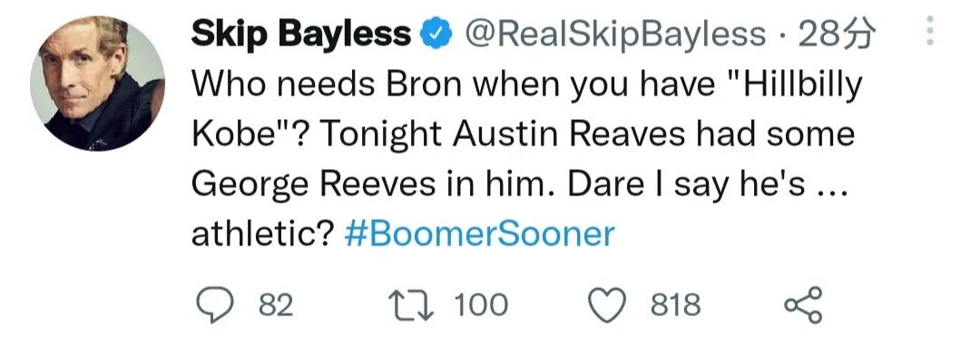980x338 pixels.
Task: Open the #BoomerSooner hashtag
Action: 479,234
